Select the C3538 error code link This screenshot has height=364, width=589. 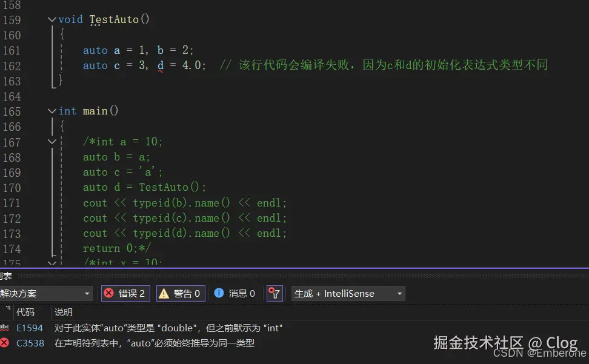coord(30,342)
